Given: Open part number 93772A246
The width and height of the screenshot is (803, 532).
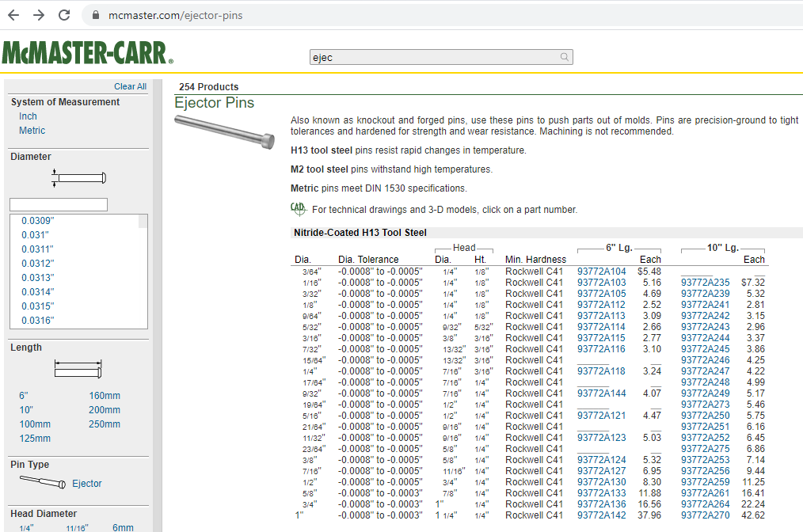Looking at the screenshot, I should pos(706,360).
